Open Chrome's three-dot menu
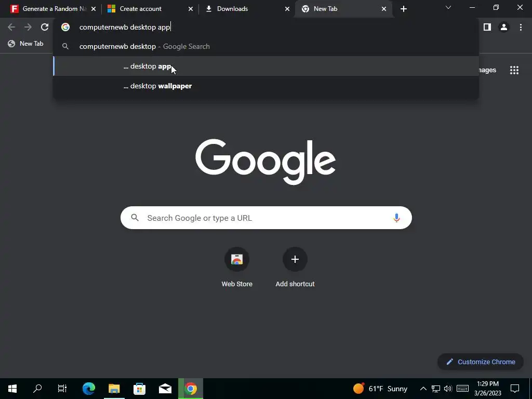This screenshot has height=399, width=532. point(521,27)
